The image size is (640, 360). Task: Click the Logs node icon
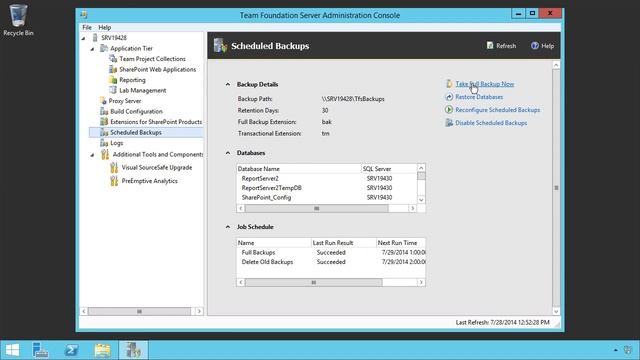[104, 143]
